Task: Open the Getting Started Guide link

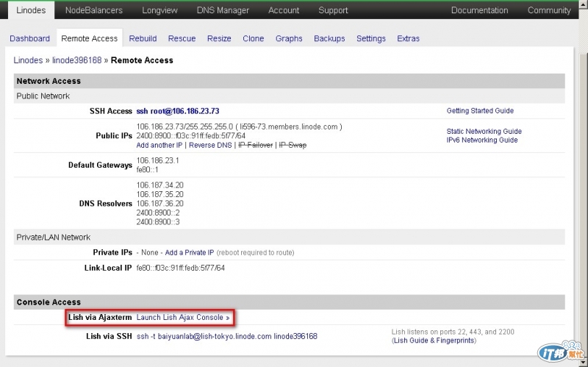Action: 480,111
